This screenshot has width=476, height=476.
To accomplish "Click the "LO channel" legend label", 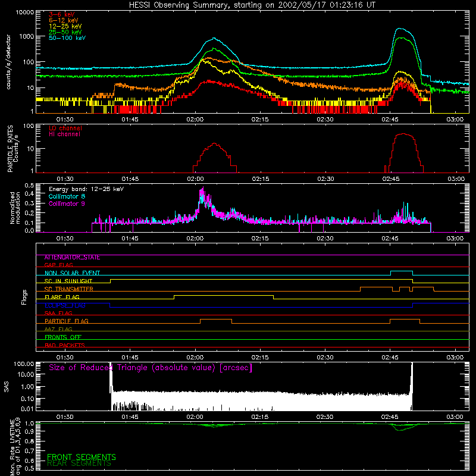I will [65, 128].
